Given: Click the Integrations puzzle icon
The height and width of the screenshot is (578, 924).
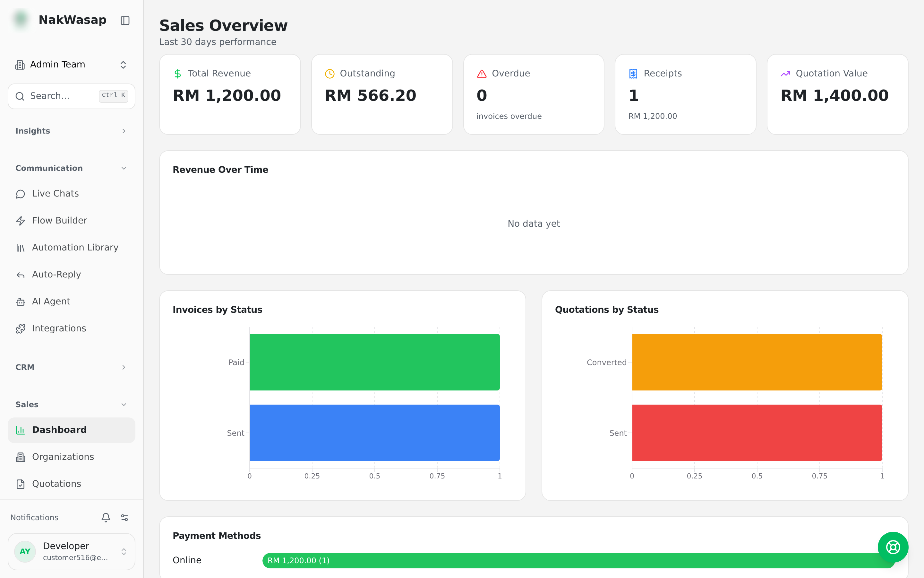Looking at the screenshot, I should pos(21,329).
